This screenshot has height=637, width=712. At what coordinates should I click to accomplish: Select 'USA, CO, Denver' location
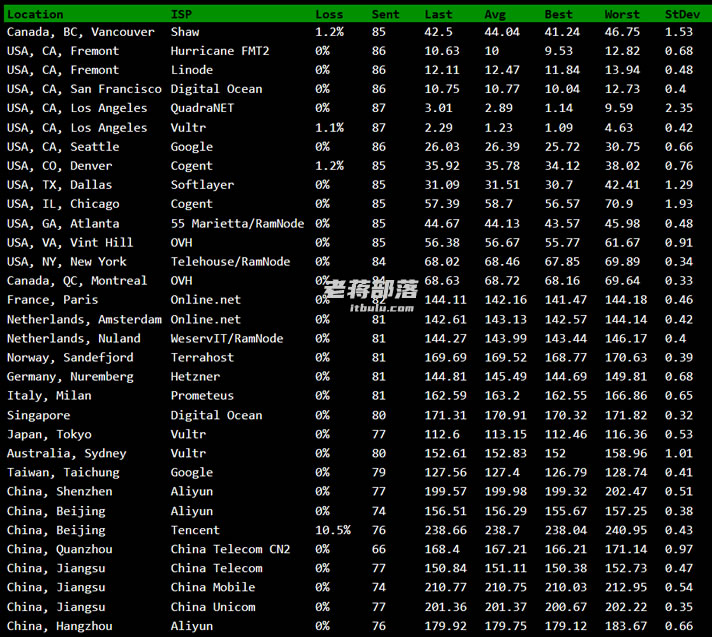(59, 166)
